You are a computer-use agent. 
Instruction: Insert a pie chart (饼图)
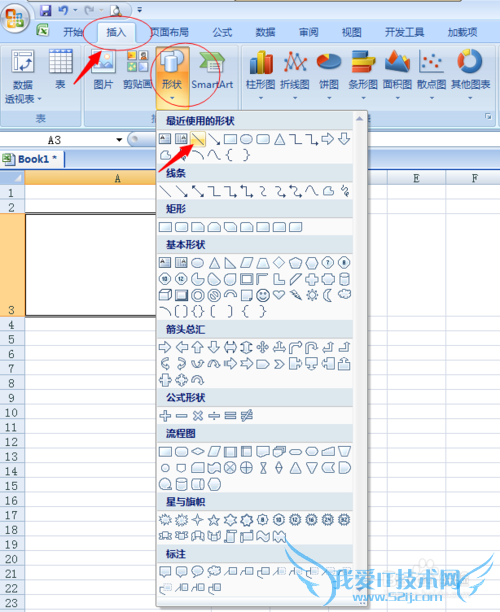click(x=329, y=74)
